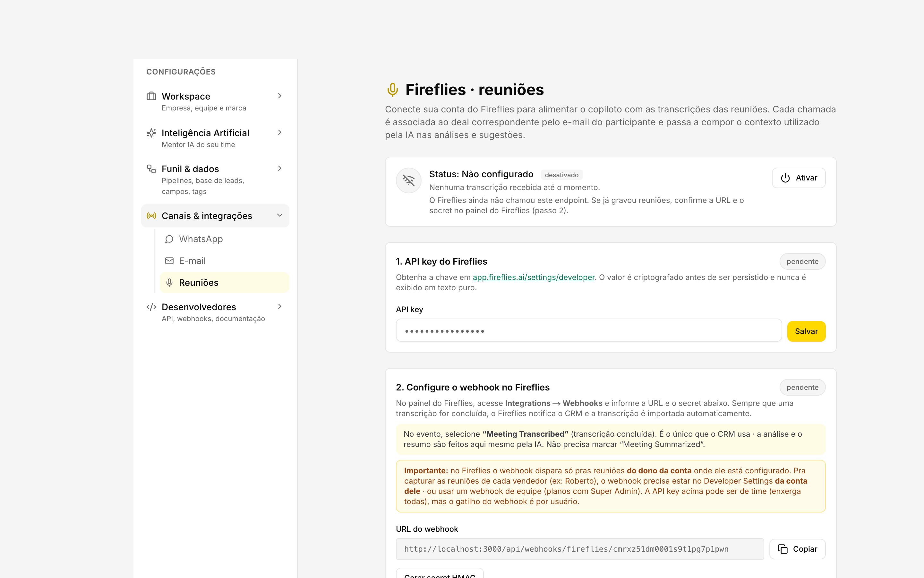Open Inteligência Artificial settings
The width and height of the screenshot is (924, 578).
click(215, 138)
